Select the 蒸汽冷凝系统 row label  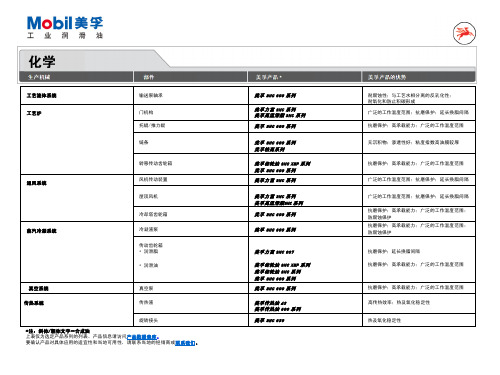42,231
